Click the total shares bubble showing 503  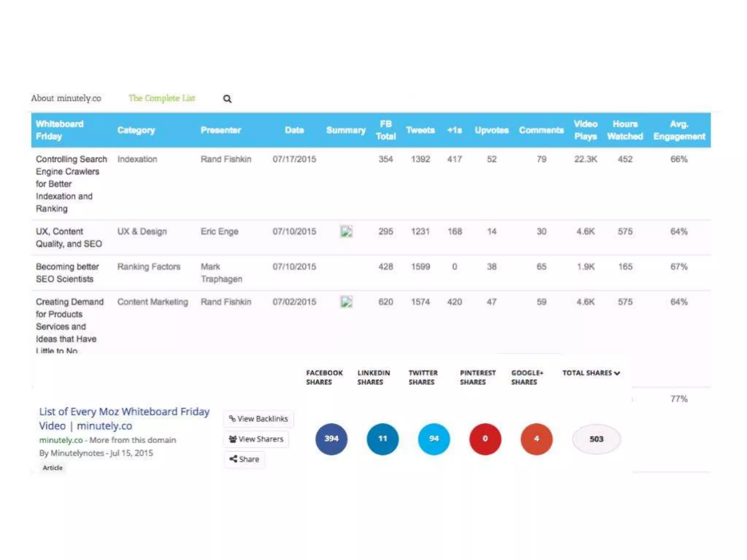(596, 439)
